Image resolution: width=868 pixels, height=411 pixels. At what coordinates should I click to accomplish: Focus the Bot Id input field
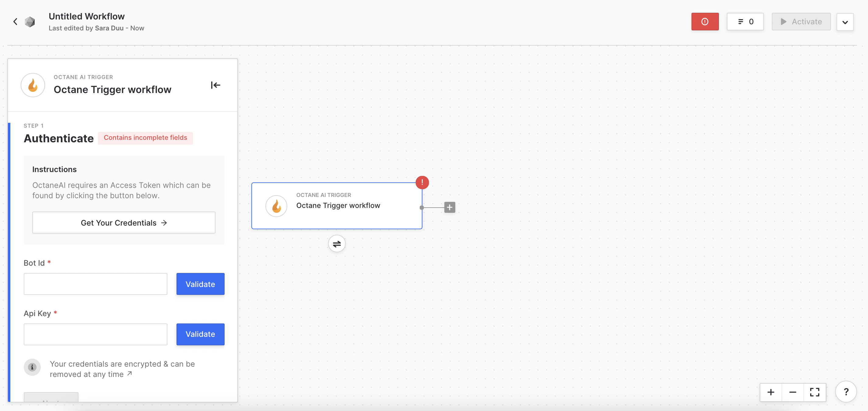point(95,284)
